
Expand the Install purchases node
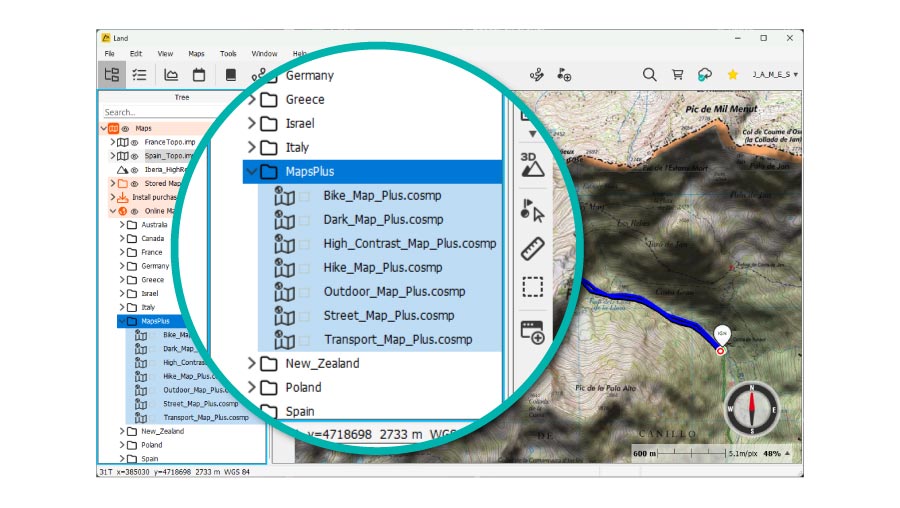click(113, 197)
